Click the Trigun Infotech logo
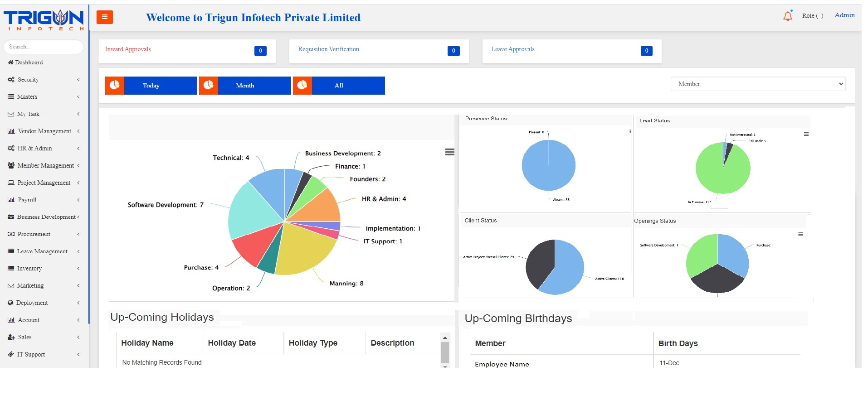This screenshot has width=868, height=395. [44, 19]
